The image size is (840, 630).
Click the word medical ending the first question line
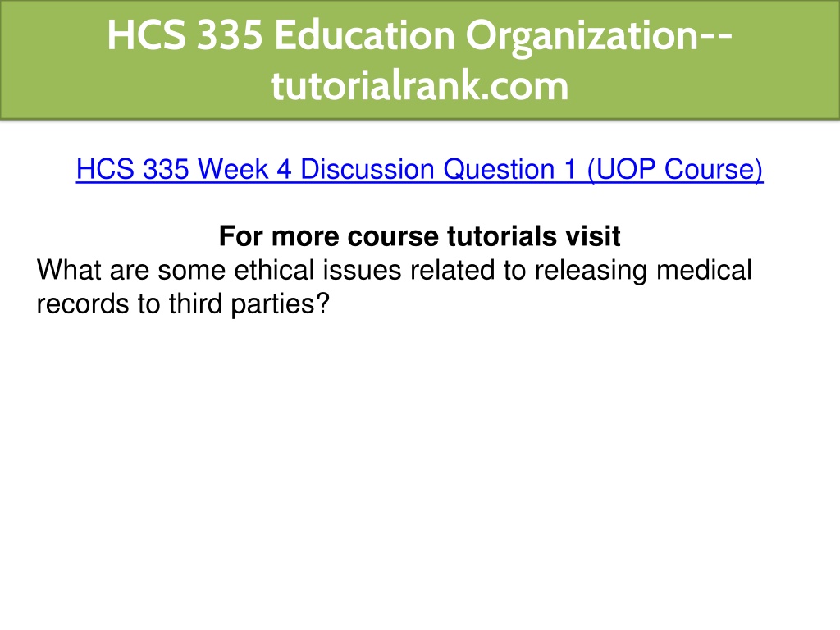tap(704, 270)
